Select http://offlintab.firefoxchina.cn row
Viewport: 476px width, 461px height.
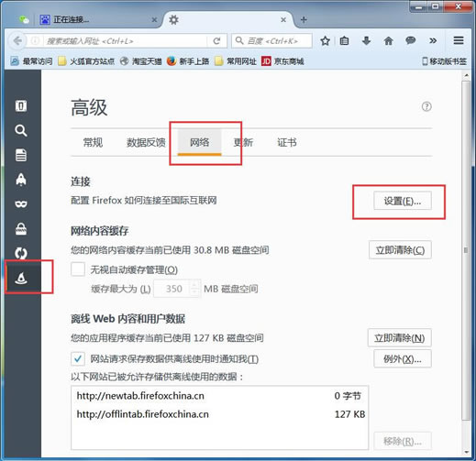pyautogui.click(x=219, y=414)
